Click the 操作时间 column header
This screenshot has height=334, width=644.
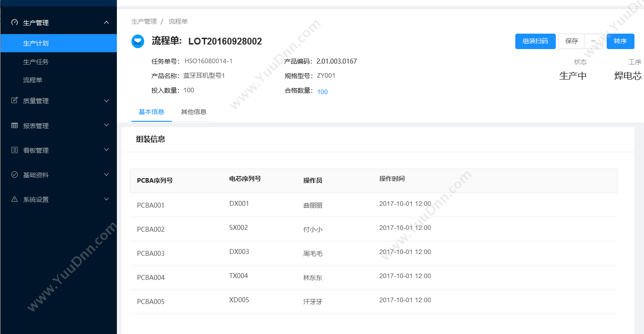click(392, 179)
